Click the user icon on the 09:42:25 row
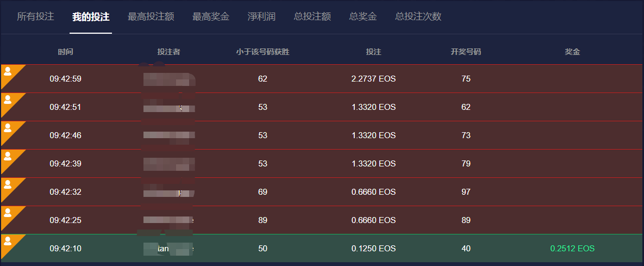 pyautogui.click(x=8, y=213)
